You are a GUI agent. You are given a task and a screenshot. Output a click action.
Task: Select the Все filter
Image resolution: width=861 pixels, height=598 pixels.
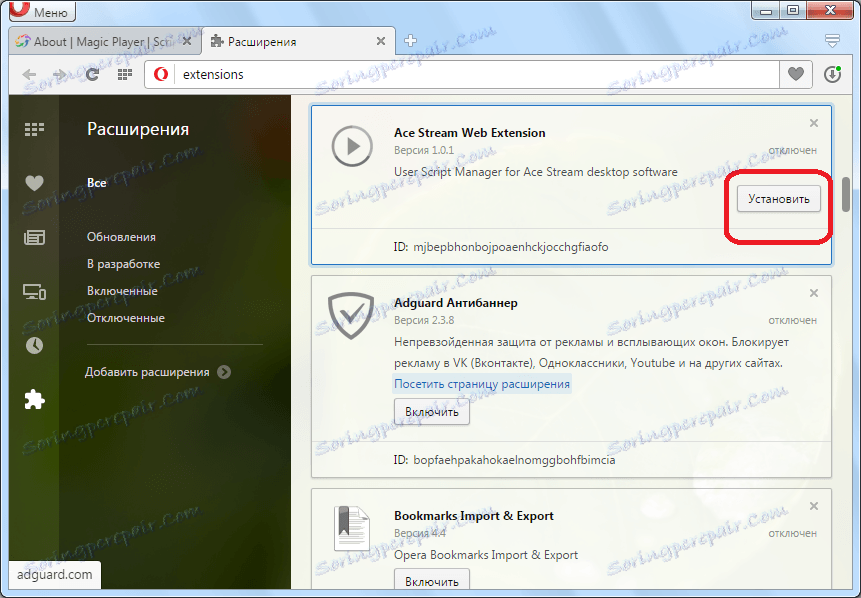coord(97,183)
